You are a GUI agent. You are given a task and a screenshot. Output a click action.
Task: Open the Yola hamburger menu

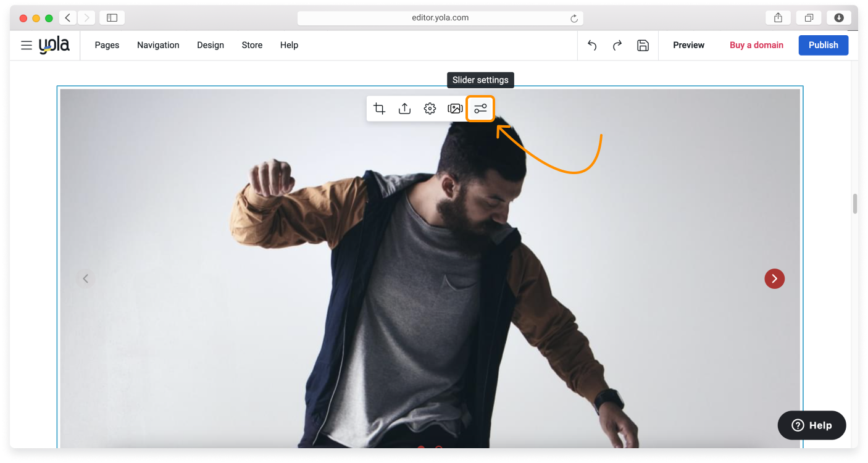[26, 45]
